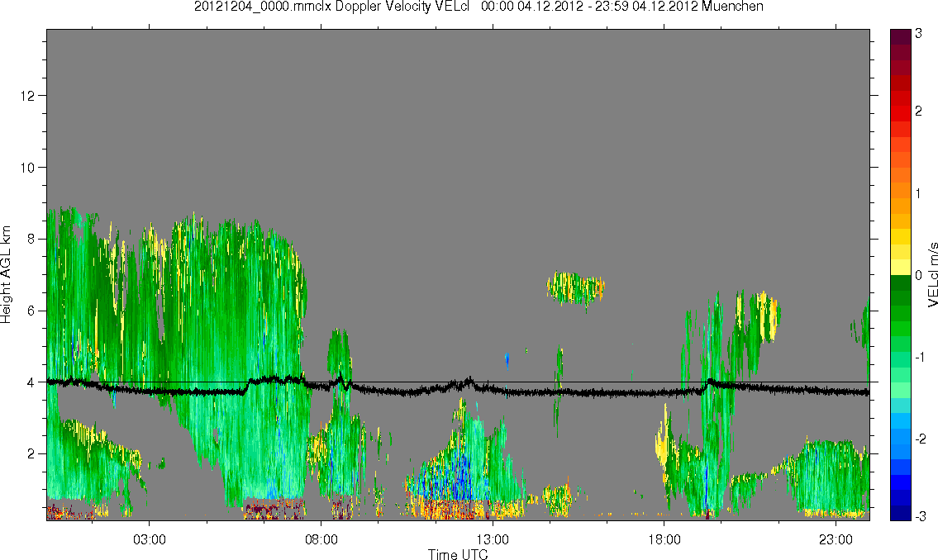This screenshot has height=560, width=938.
Task: Click the height label 6 on y-axis
Action: [31, 311]
